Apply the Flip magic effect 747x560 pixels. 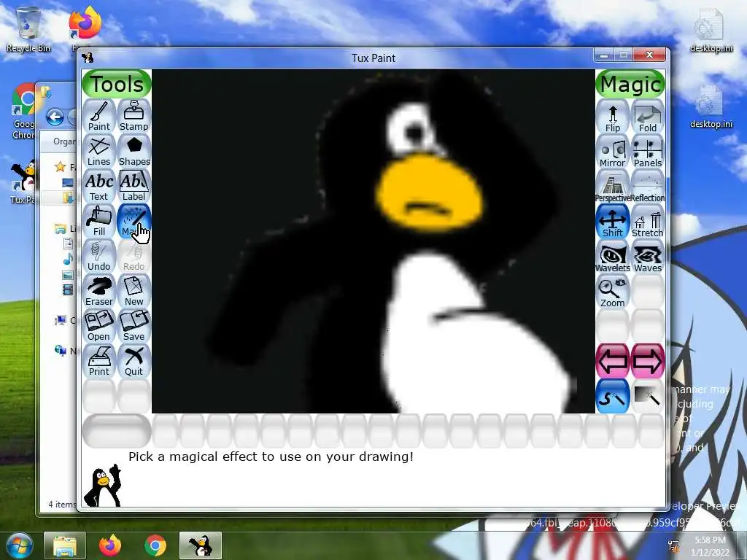613,117
